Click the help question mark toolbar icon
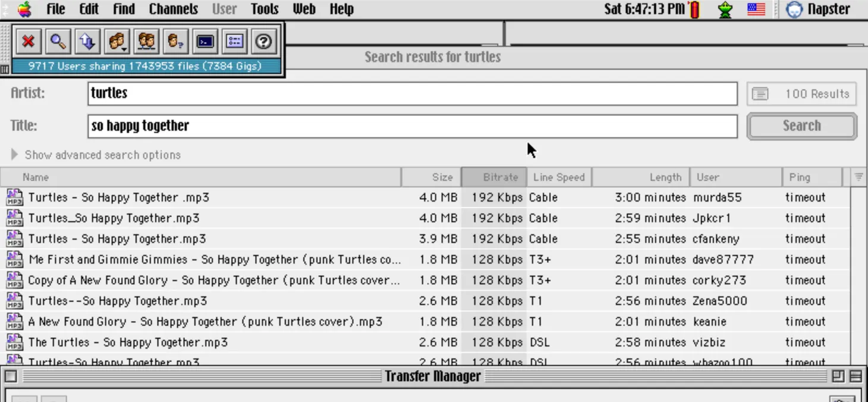The width and height of the screenshot is (868, 402). pos(263,41)
